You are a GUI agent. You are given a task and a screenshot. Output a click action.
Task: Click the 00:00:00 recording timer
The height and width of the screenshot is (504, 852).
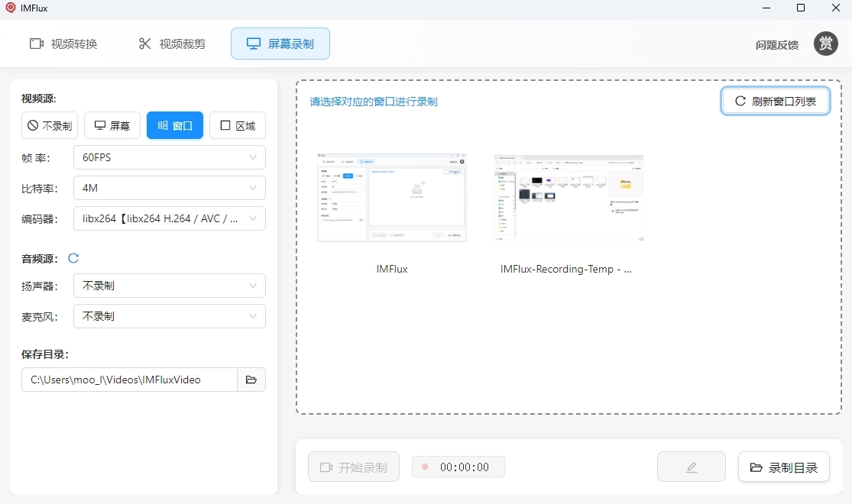pyautogui.click(x=458, y=467)
